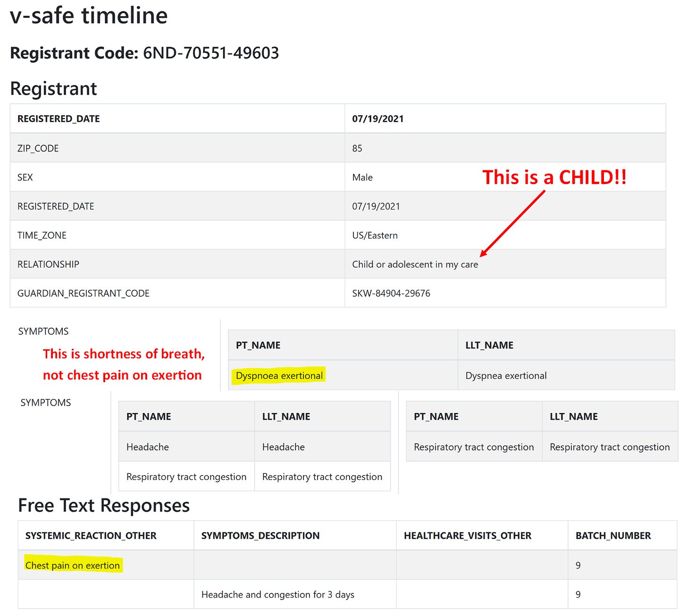Image resolution: width=687 pixels, height=616 pixels.
Task: Click the SEX label cell
Action: pos(177,177)
